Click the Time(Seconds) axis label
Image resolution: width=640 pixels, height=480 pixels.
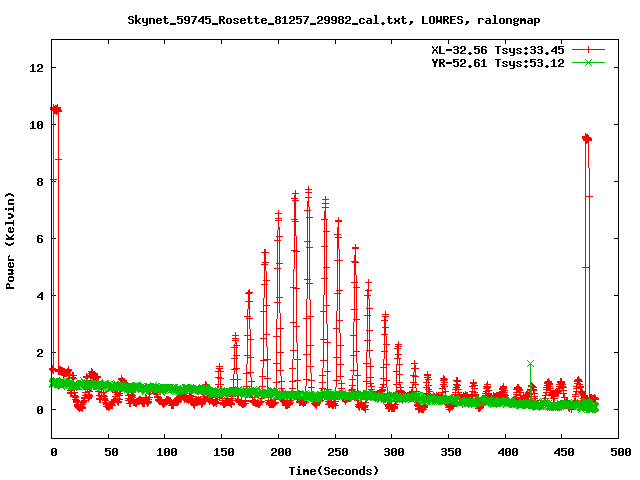pos(334,471)
